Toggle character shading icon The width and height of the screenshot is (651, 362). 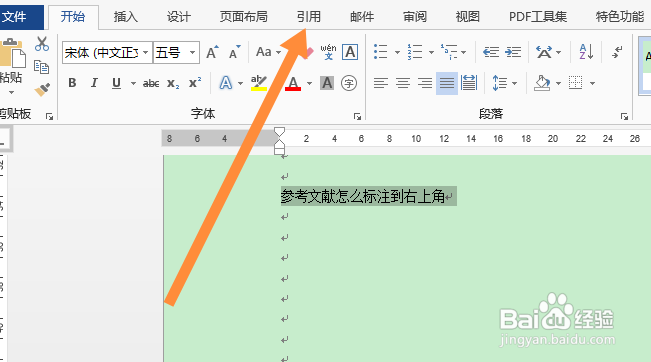click(x=327, y=83)
